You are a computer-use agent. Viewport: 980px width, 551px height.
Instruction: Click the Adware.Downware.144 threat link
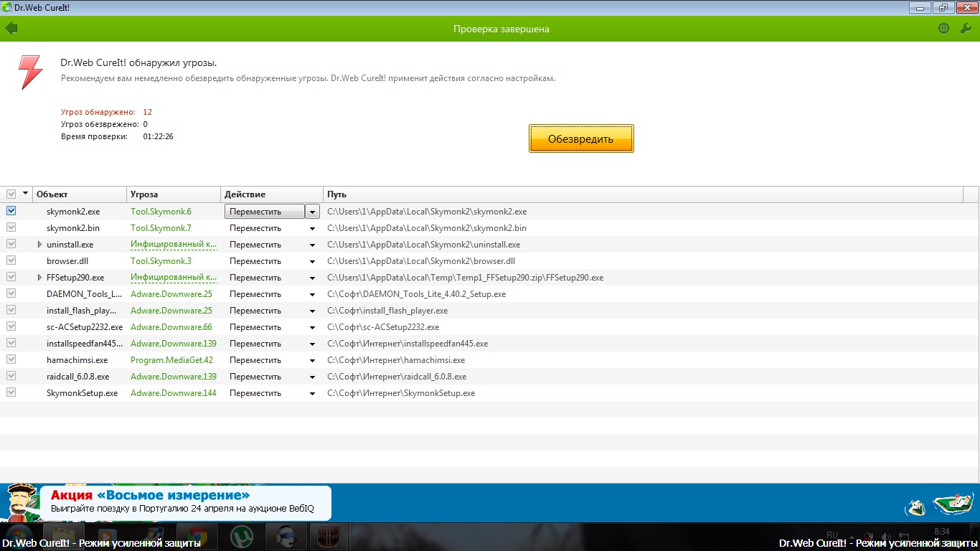(x=173, y=393)
